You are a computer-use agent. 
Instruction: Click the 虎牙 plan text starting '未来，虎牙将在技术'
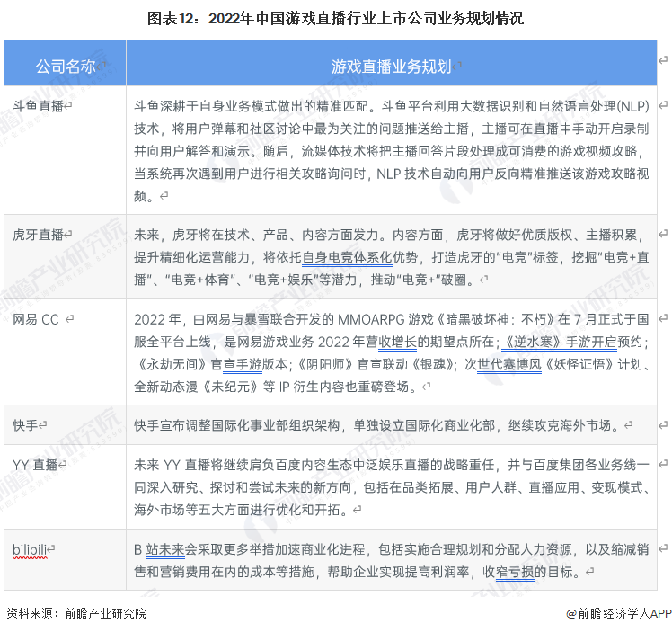tap(392, 257)
